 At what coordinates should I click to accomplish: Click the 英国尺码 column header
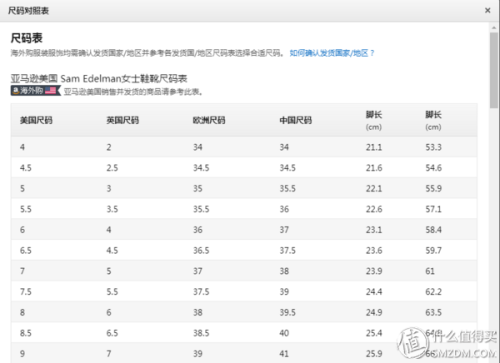tap(123, 120)
